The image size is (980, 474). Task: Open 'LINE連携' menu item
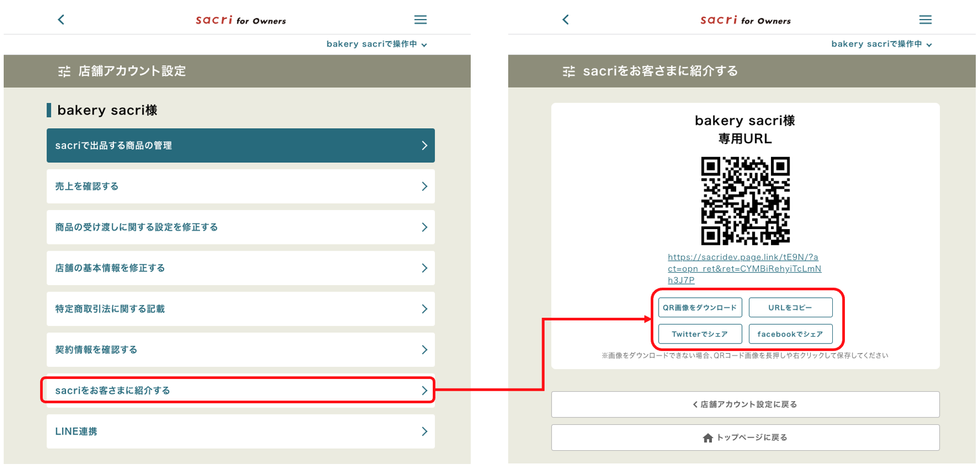[x=241, y=431]
